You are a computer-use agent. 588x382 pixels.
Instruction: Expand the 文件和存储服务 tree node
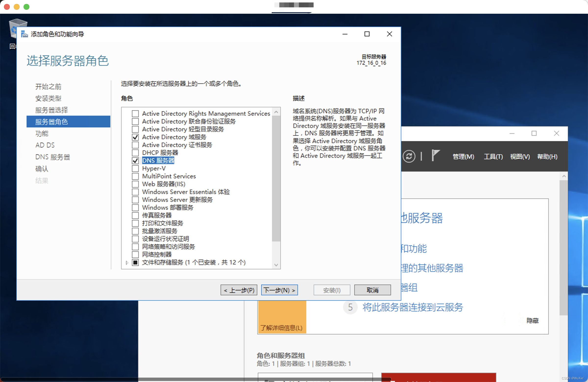click(127, 263)
